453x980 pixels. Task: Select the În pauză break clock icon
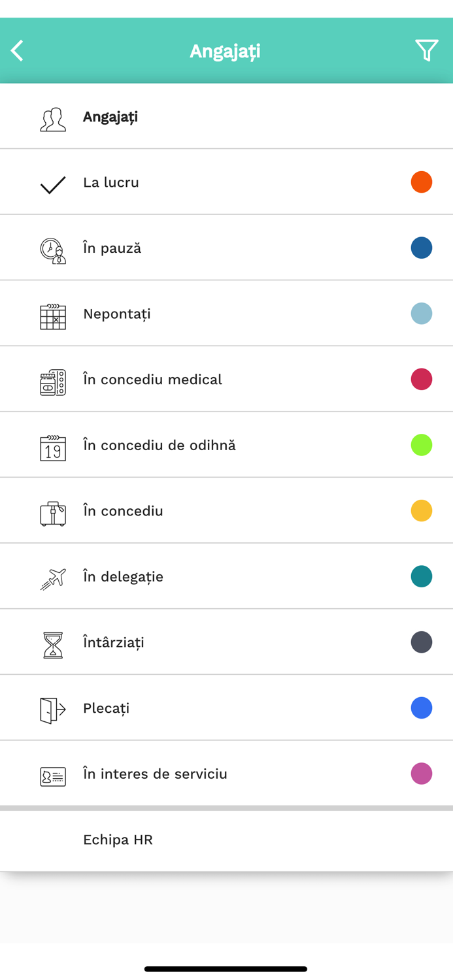(x=53, y=248)
